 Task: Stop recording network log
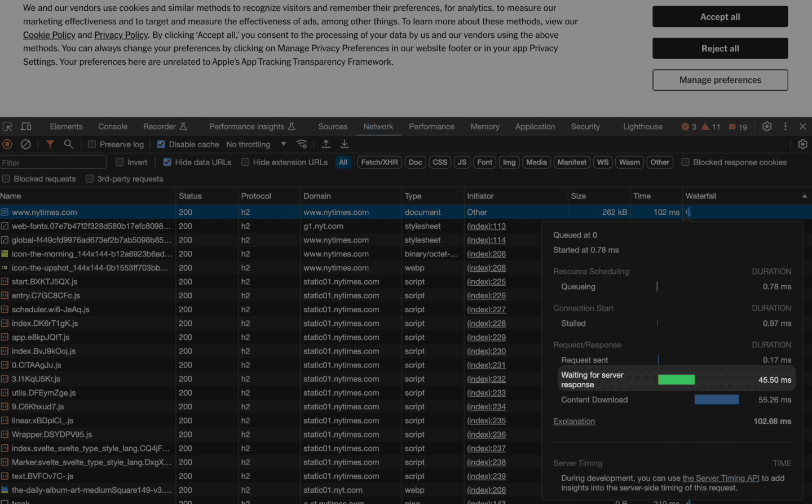(x=7, y=144)
